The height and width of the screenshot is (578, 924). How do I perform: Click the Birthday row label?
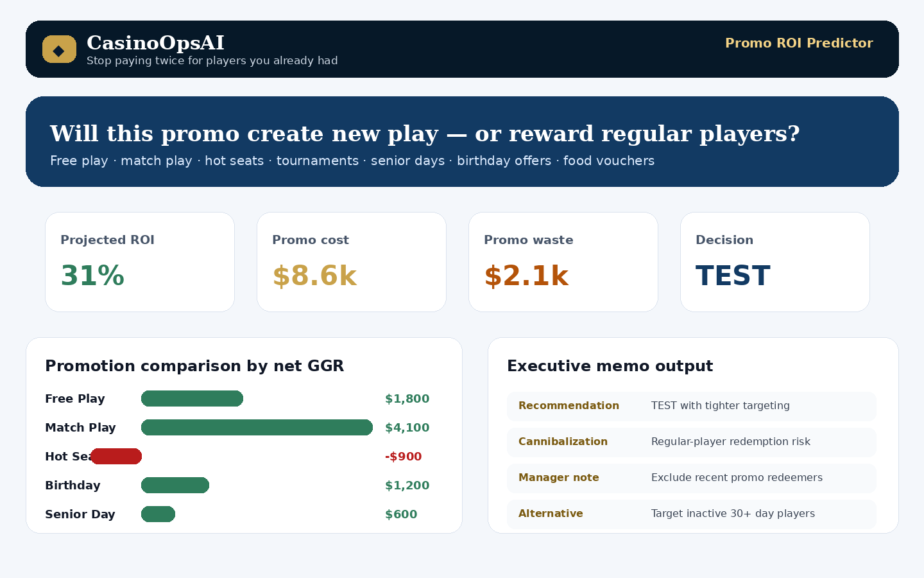73,486
